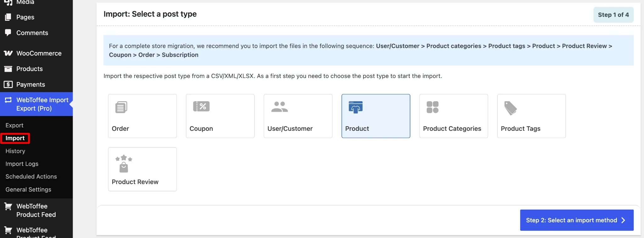
Task: Click the Coupon percent ticket icon
Action: [201, 106]
